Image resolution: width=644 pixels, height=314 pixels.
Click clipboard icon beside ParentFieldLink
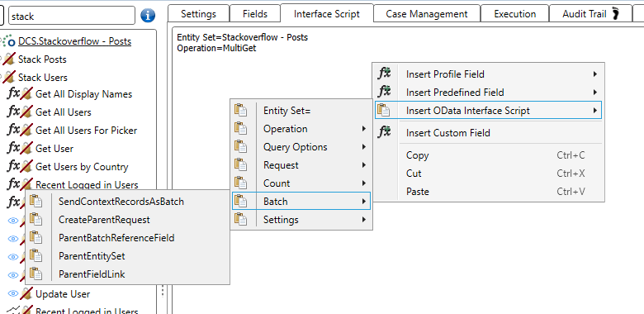pos(36,274)
